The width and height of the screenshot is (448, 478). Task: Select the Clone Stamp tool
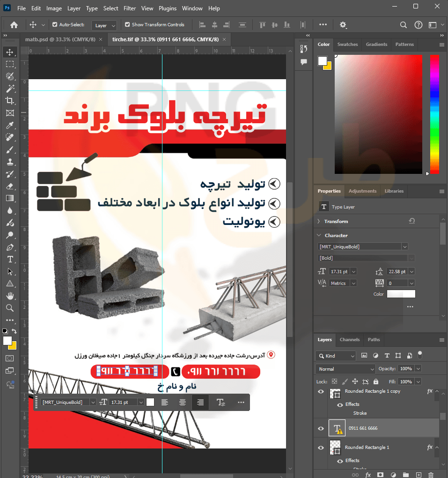10,162
